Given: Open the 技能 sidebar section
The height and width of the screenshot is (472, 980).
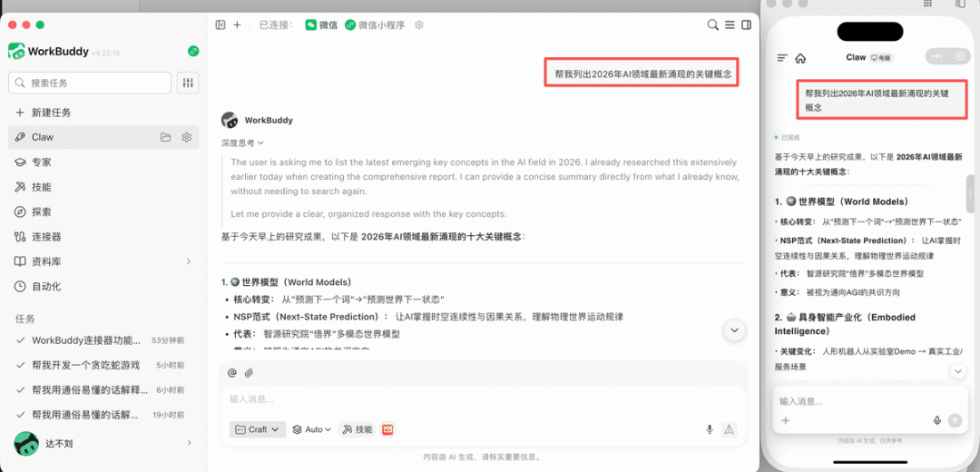Looking at the screenshot, I should click(103, 187).
